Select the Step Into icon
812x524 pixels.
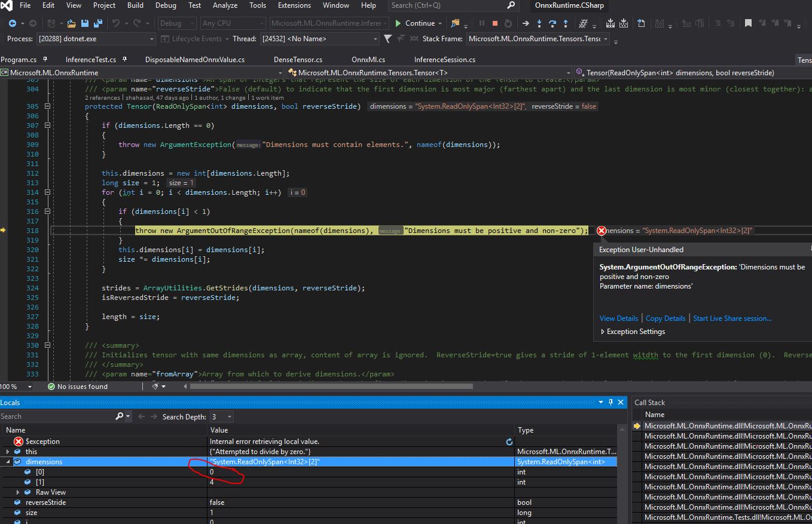(539, 23)
